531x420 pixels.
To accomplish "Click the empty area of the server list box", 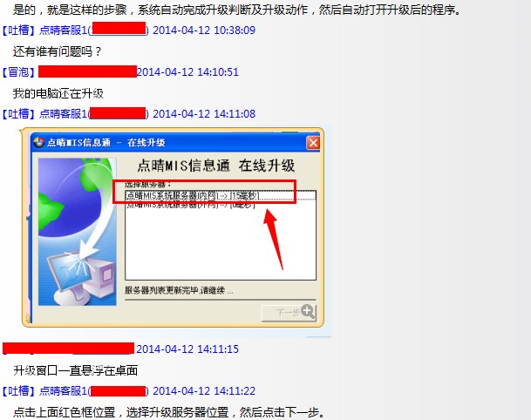I will pyautogui.click(x=221, y=246).
